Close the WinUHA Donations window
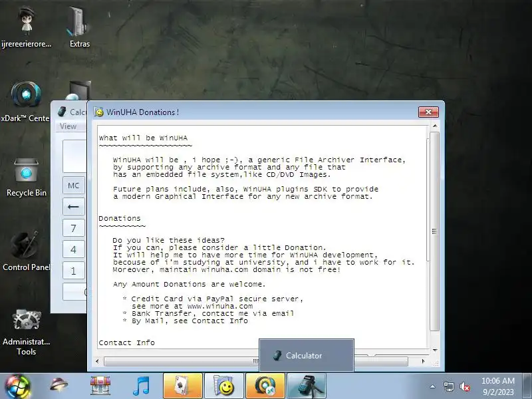This screenshot has height=399, width=532. tap(428, 112)
